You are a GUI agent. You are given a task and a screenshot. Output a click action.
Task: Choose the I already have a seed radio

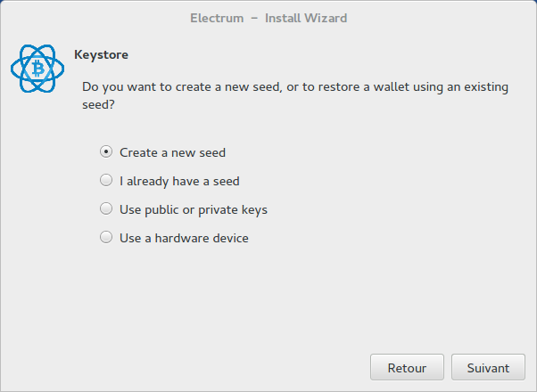(106, 180)
